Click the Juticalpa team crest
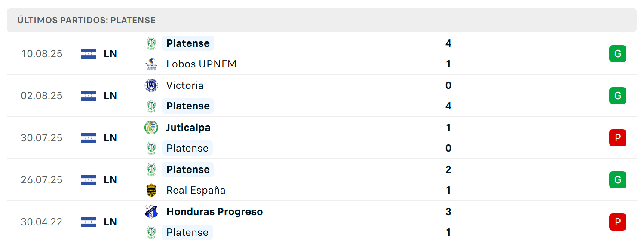The image size is (644, 249). pyautogui.click(x=151, y=128)
